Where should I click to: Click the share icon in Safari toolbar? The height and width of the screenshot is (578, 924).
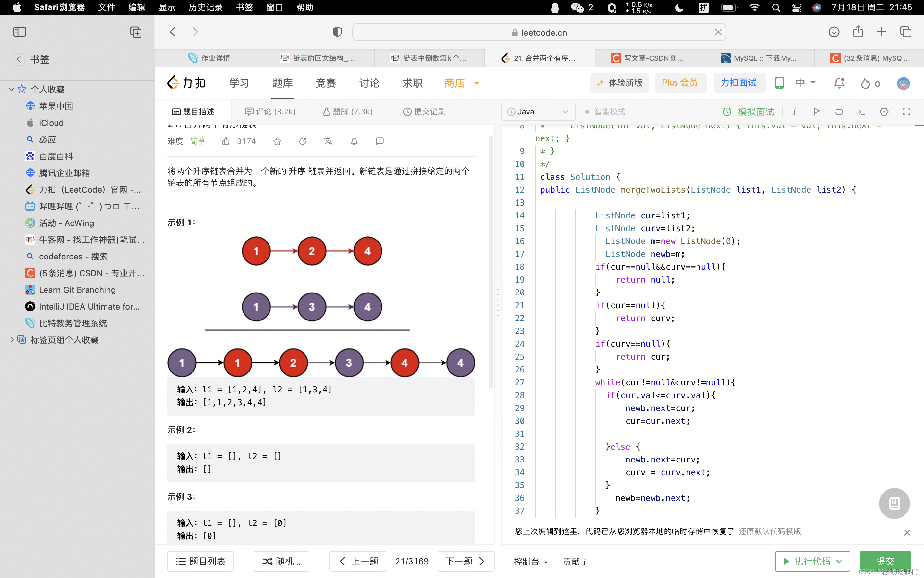click(x=858, y=31)
